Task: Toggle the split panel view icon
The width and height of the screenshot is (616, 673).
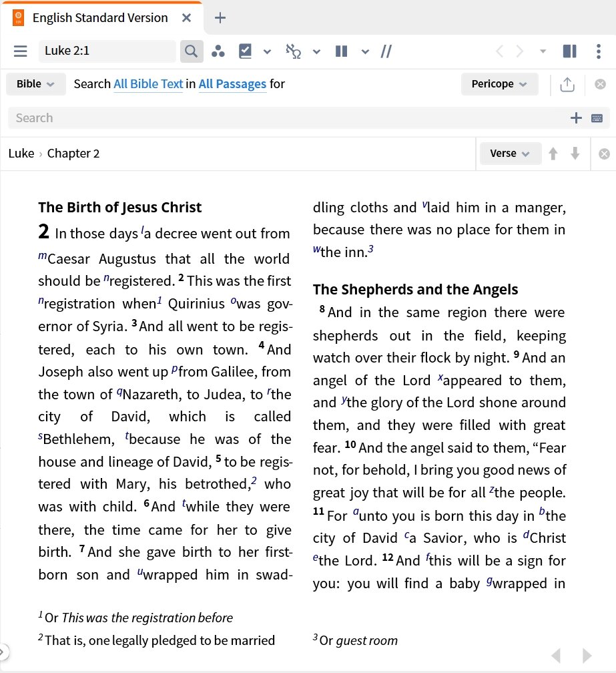Action: tap(570, 51)
